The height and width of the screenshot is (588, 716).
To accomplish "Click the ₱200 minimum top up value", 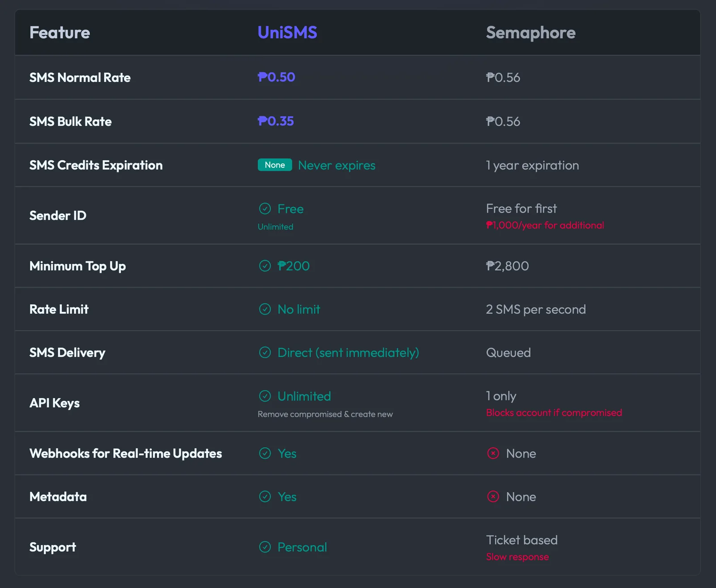I will (x=294, y=266).
